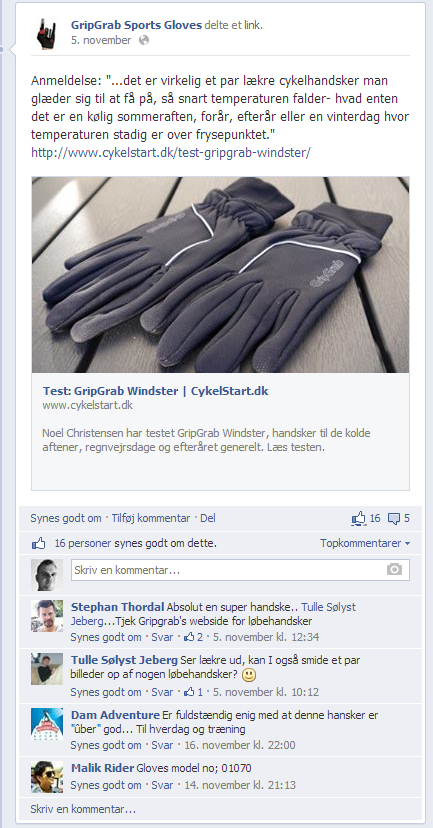433x828 pixels.
Task: Click in the 'Skriv en kommentar…' input field
Action: pyautogui.click(x=240, y=570)
